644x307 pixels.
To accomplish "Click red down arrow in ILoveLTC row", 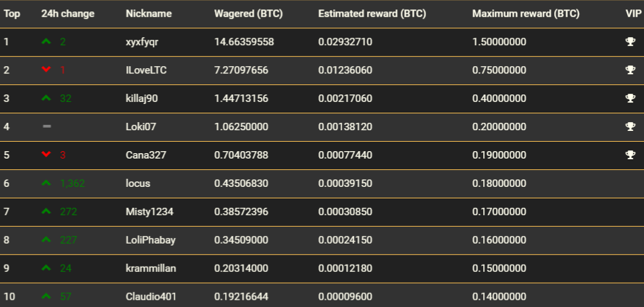I will click(x=47, y=69).
